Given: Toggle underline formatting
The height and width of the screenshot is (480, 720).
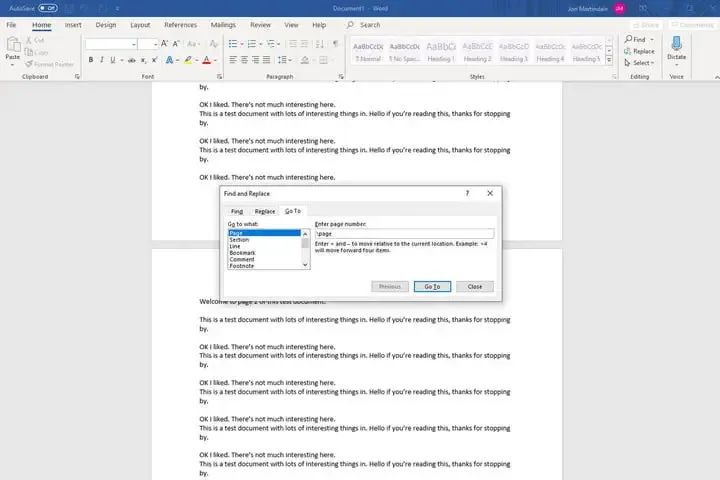Looking at the screenshot, I should pyautogui.click(x=113, y=60).
